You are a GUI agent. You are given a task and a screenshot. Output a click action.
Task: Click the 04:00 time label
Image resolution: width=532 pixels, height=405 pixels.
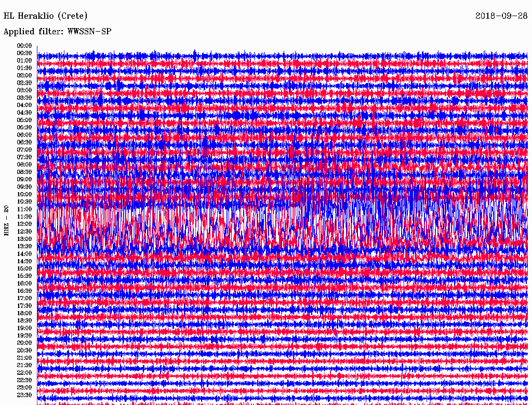coord(24,105)
